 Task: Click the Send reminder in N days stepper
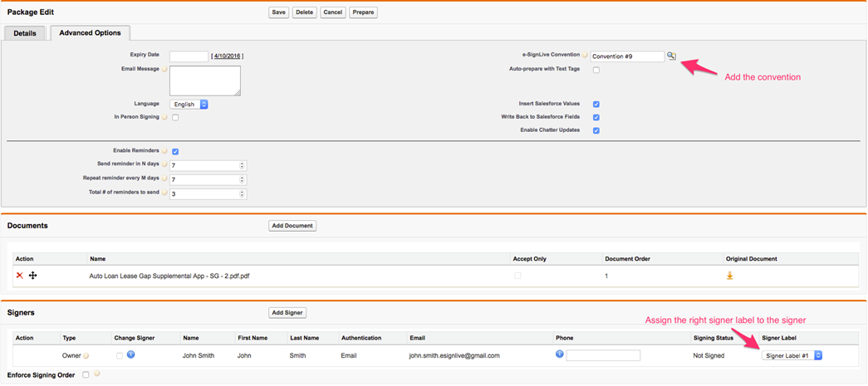(242, 165)
